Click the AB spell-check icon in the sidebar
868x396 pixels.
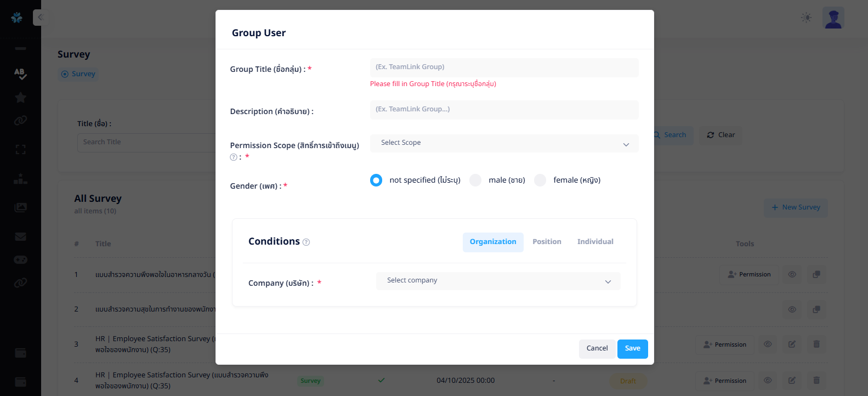(x=20, y=73)
